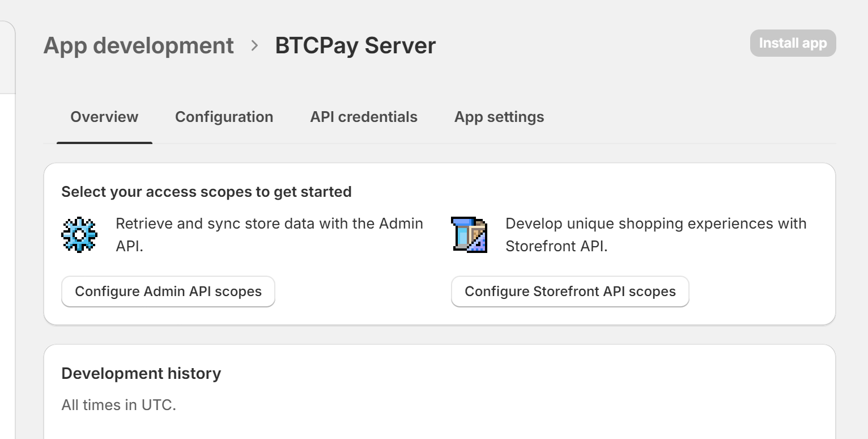
Task: Click the Storefront API design icon
Action: point(469,234)
